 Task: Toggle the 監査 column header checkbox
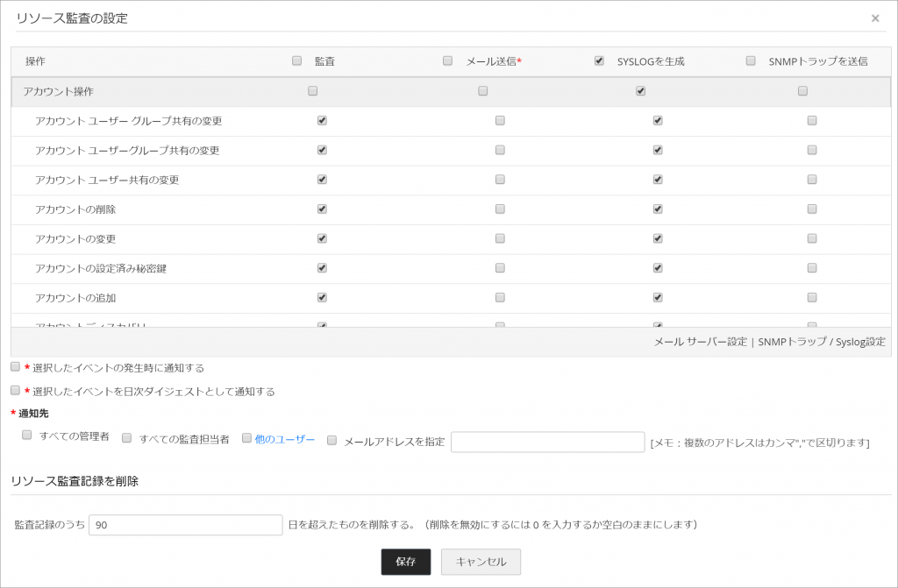coord(296,60)
